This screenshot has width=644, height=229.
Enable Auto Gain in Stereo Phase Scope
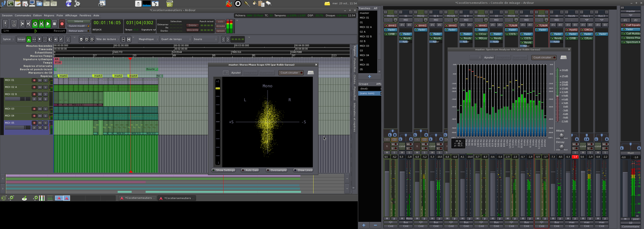click(250, 170)
